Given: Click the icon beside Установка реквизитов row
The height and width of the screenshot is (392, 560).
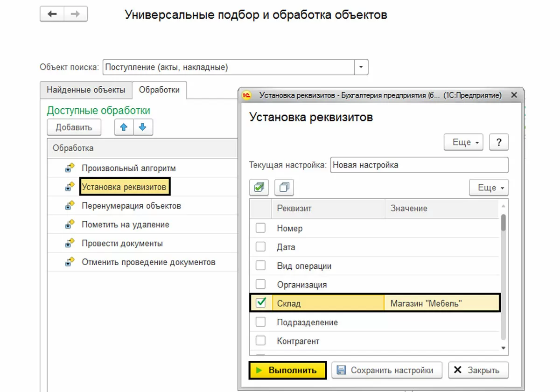Looking at the screenshot, I should pyautogui.click(x=70, y=187).
